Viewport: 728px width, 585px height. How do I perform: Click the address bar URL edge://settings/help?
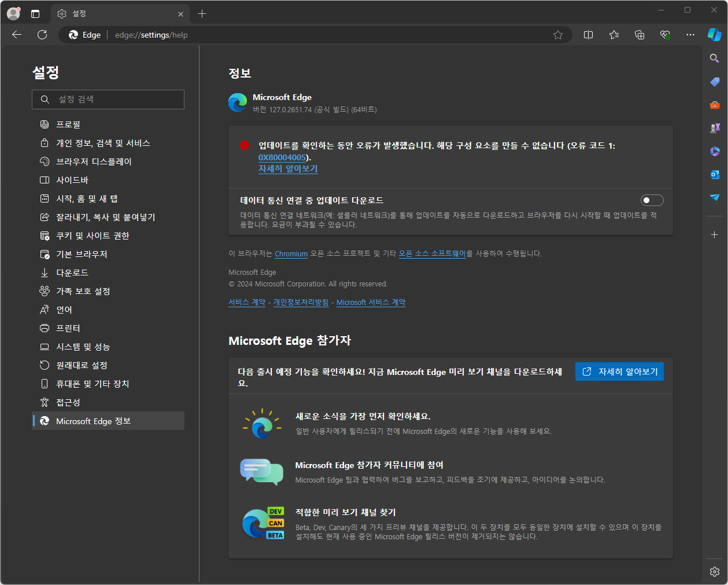(x=151, y=35)
